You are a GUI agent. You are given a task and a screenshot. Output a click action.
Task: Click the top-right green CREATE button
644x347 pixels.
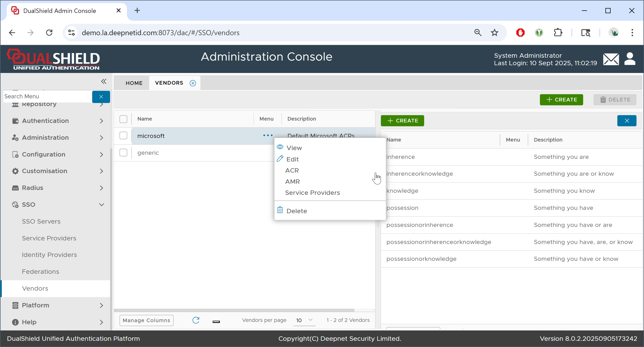(x=561, y=100)
